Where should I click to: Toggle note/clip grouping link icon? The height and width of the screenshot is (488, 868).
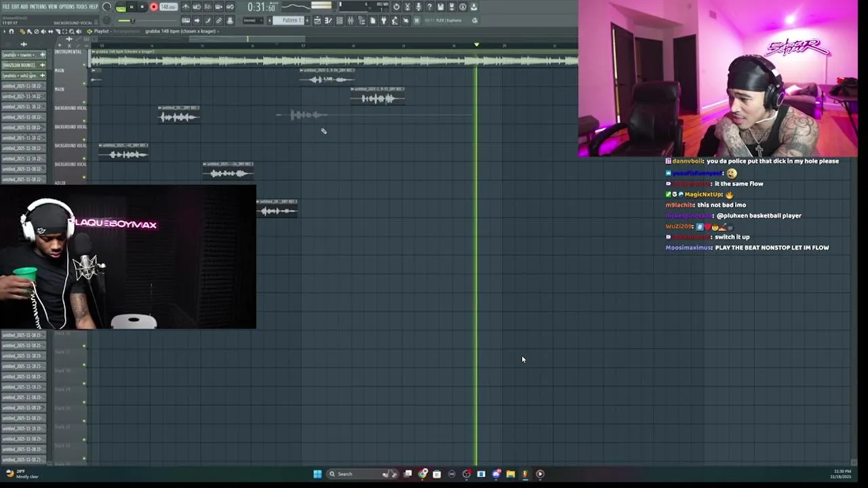pos(218,20)
